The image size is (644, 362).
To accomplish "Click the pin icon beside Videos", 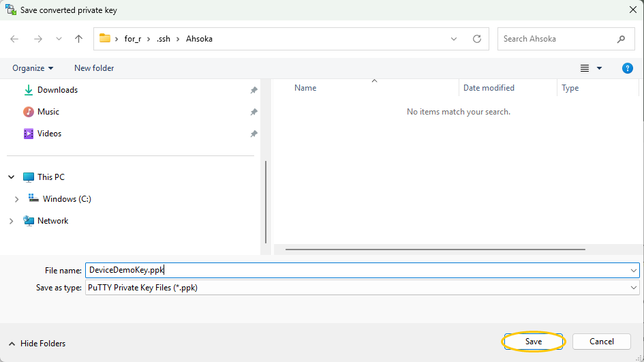I will click(x=254, y=134).
